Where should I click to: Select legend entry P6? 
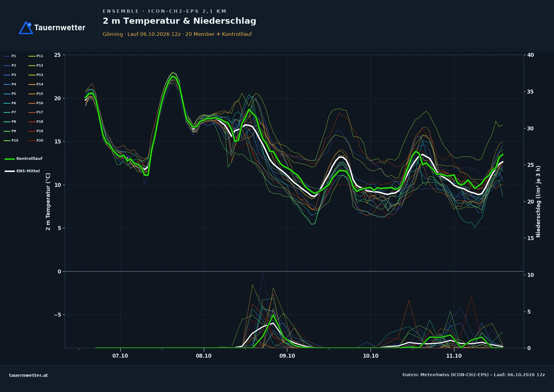tap(10, 103)
